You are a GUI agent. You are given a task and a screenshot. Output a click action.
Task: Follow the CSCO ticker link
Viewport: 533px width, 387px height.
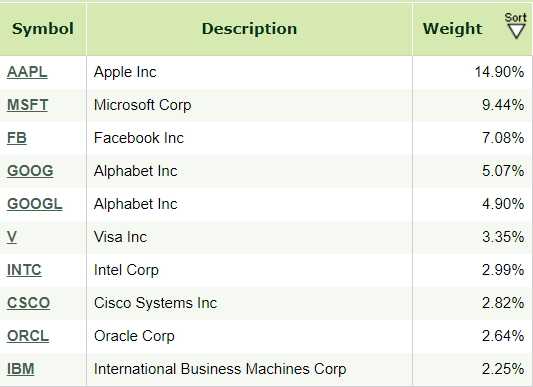coord(29,303)
